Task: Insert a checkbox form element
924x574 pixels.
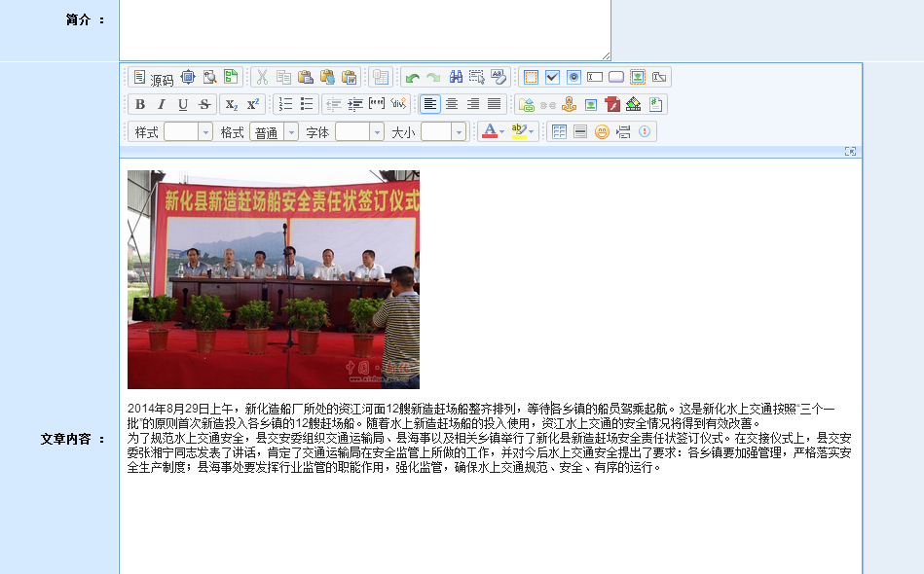Action: pos(552,78)
